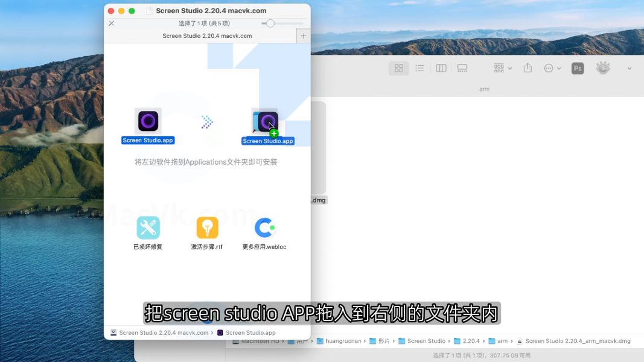644x362 pixels.
Task: Expand the toolbar overflow chevron in Finder
Action: 630,69
